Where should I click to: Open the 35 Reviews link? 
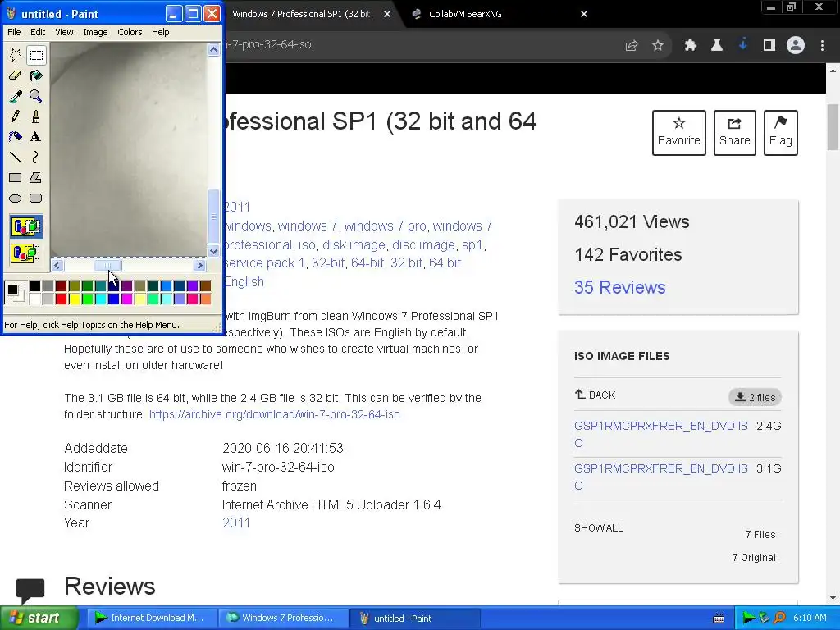pos(620,287)
